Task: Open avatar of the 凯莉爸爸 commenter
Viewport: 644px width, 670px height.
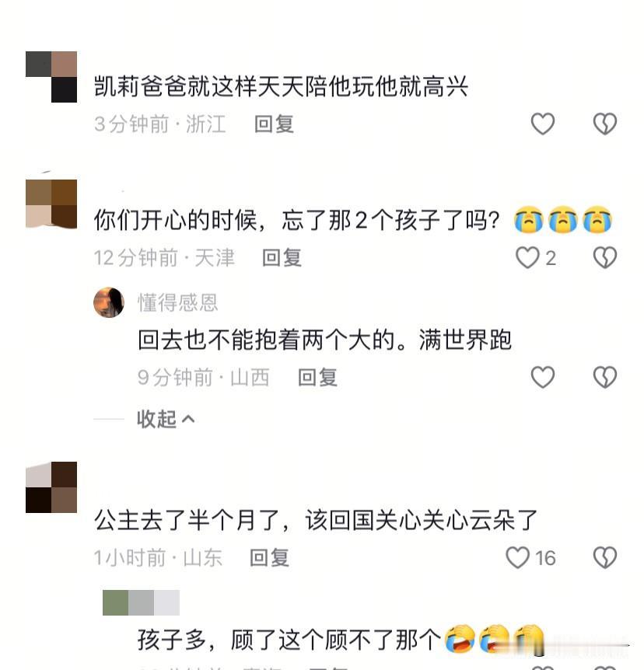Action: coord(51,77)
